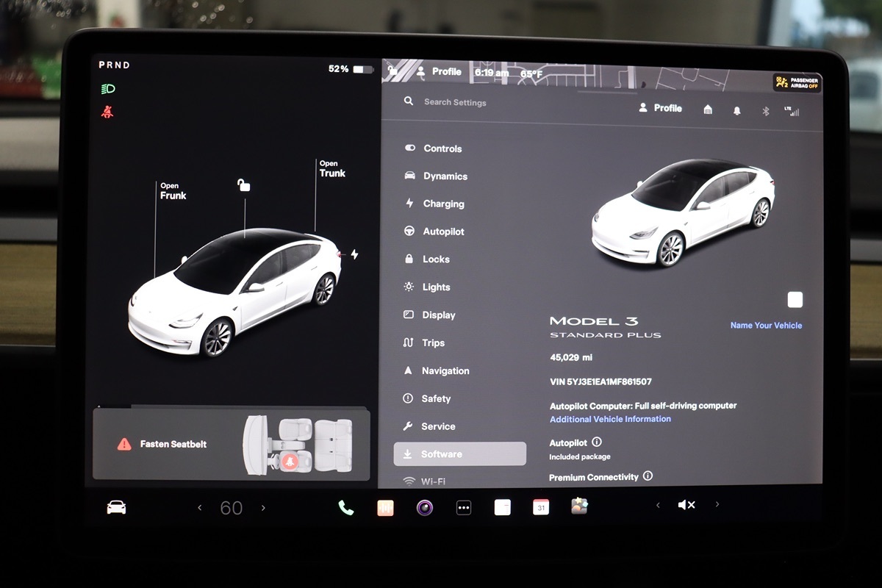Image resolution: width=882 pixels, height=588 pixels.
Task: Tap the 45,029 mi odometer reading
Action: pyautogui.click(x=571, y=357)
